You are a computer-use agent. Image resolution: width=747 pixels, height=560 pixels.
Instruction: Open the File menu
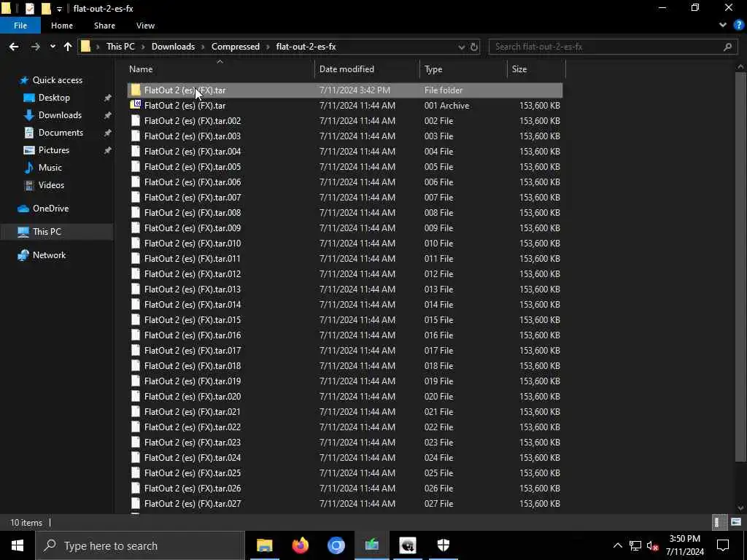(20, 26)
